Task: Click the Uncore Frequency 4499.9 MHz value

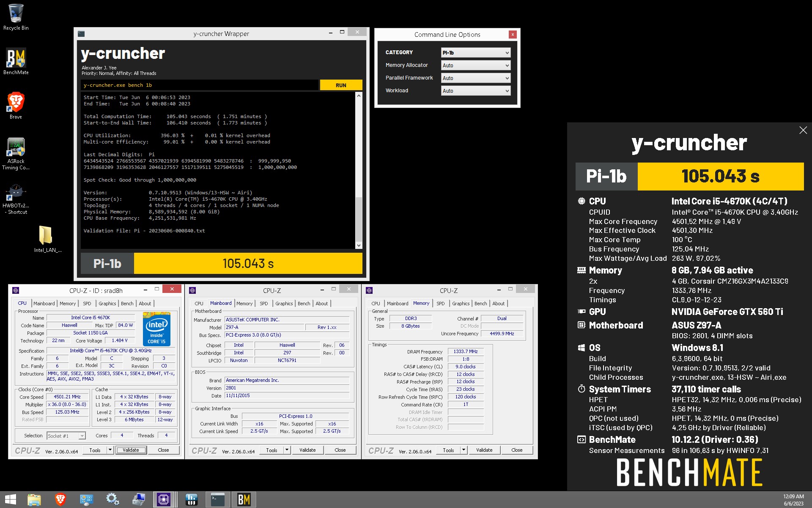Action: 502,334
